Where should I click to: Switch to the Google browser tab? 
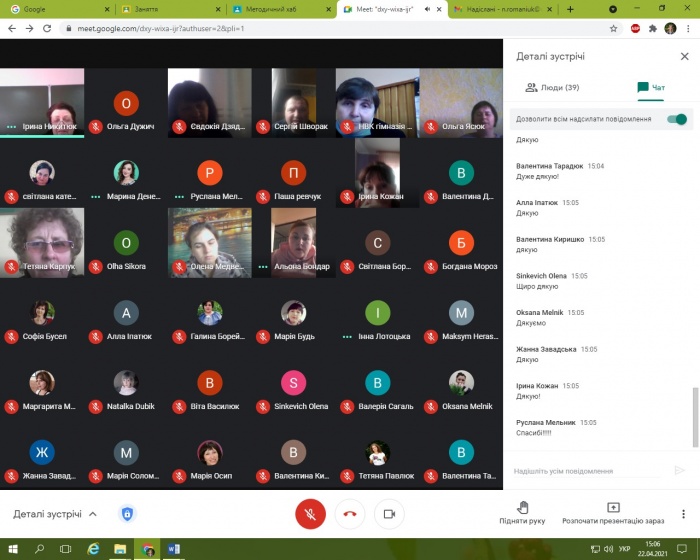point(55,9)
